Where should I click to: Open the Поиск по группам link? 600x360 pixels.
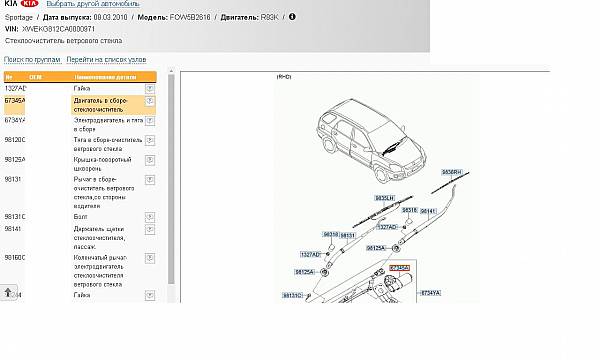[32, 60]
